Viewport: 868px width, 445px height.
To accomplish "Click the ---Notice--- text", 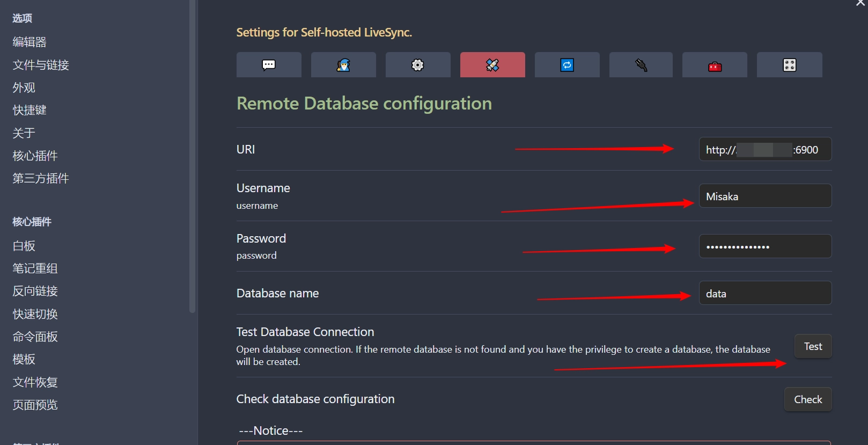I will (x=271, y=431).
